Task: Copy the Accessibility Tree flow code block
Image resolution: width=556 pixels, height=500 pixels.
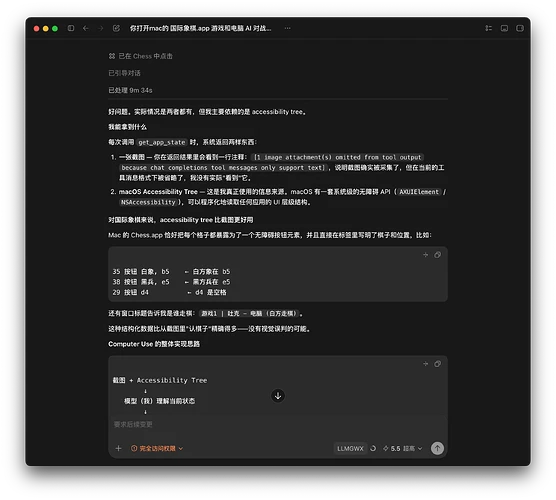Action: point(438,364)
